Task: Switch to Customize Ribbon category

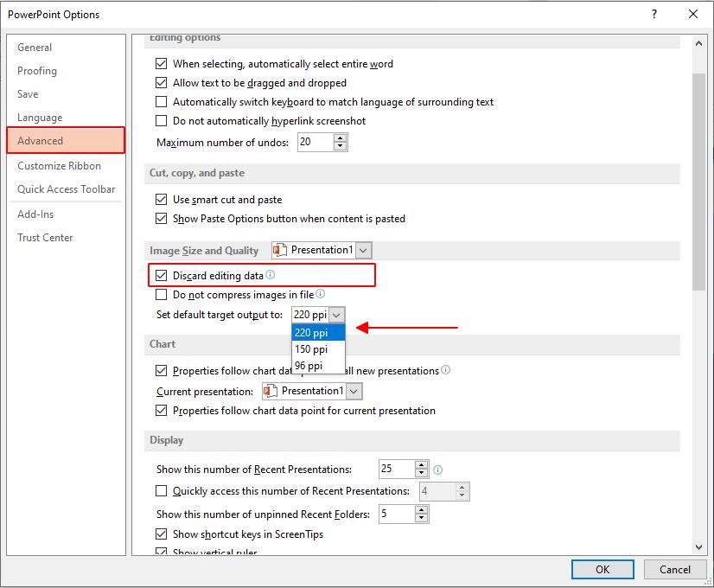Action: (59, 166)
